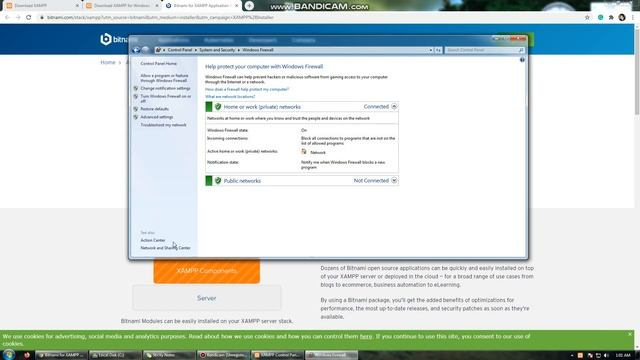Click the Bitnami logo in browser page
Screen dimensions: 640x360
113,39
